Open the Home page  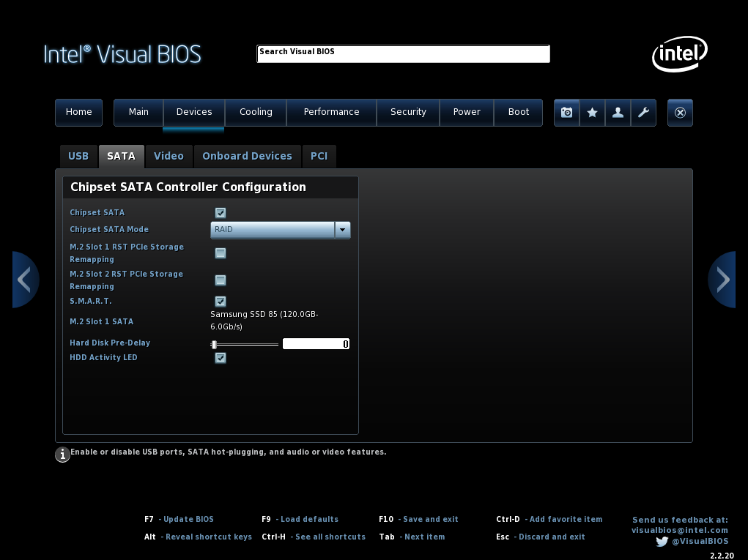pyautogui.click(x=78, y=113)
